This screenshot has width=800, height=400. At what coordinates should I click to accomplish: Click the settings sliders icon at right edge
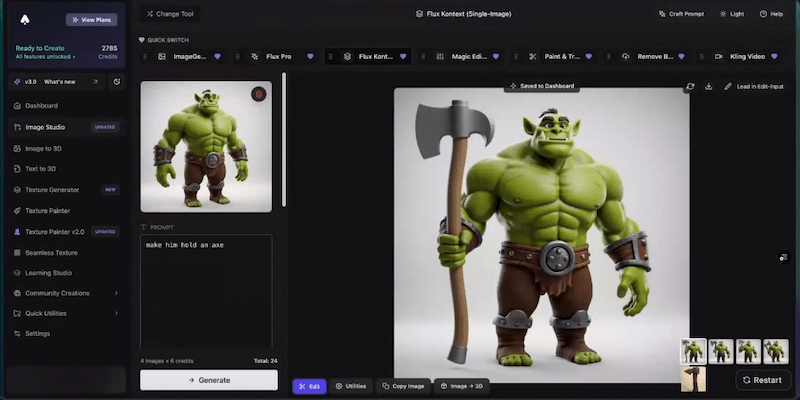tap(784, 258)
